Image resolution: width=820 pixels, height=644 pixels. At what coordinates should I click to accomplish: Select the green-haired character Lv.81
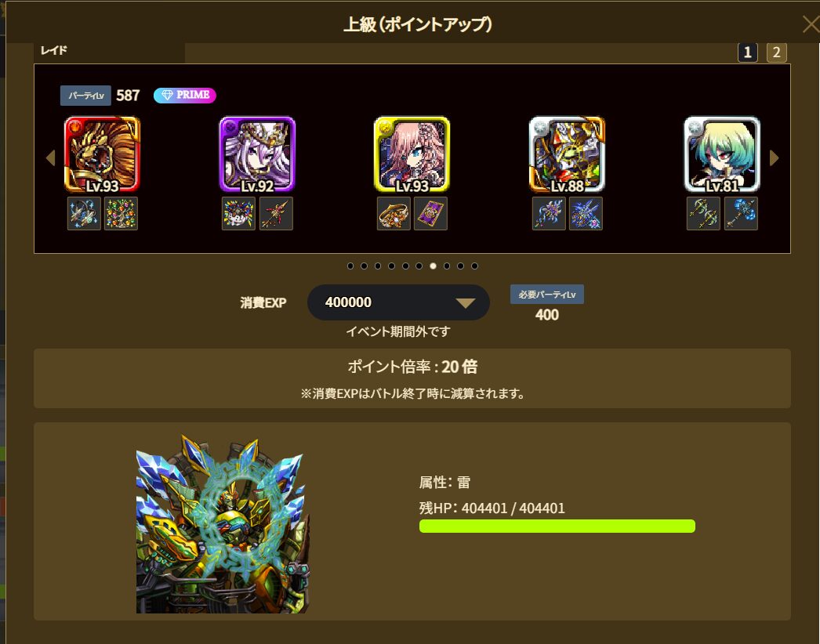point(722,154)
